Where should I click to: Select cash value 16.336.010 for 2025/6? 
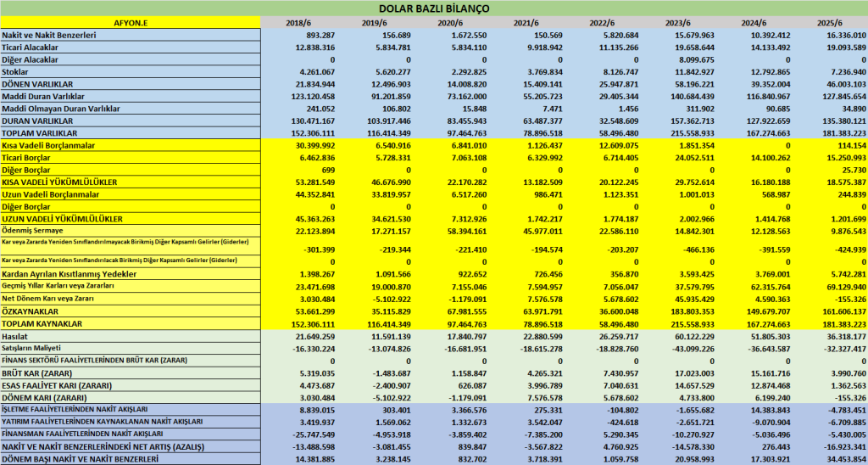(x=847, y=35)
